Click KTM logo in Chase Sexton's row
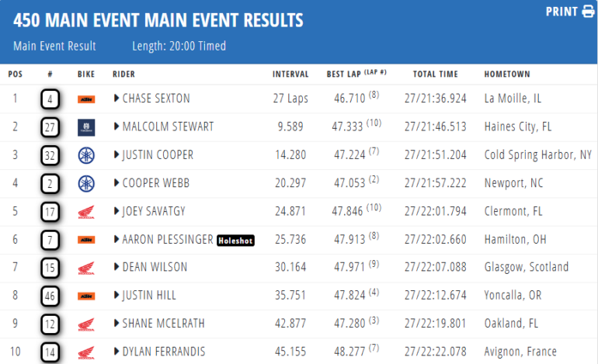The width and height of the screenshot is (598, 364). [x=85, y=99]
